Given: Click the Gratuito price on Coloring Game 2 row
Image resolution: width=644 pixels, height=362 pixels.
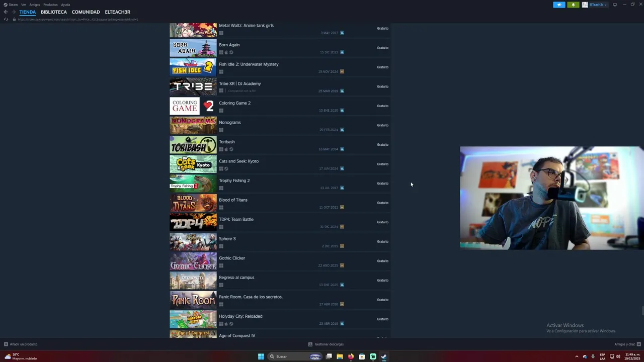Looking at the screenshot, I should [383, 106].
